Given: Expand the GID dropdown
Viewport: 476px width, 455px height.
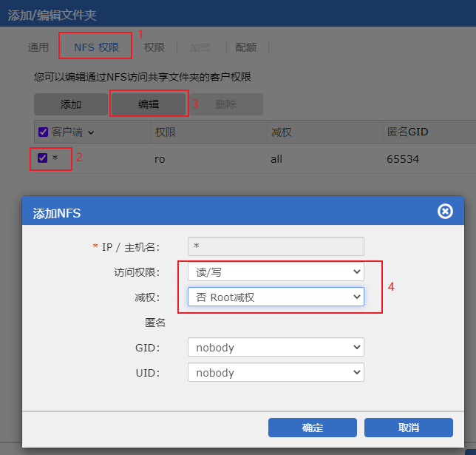Looking at the screenshot, I should tap(276, 348).
